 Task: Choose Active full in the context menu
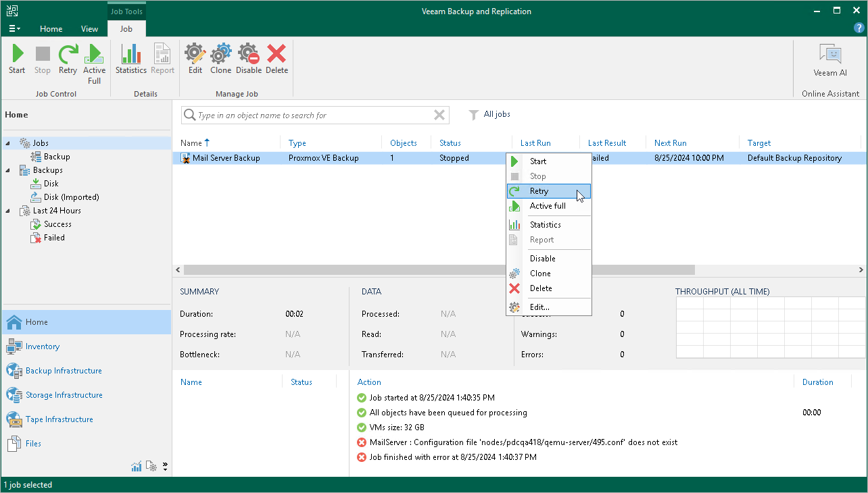(x=549, y=206)
